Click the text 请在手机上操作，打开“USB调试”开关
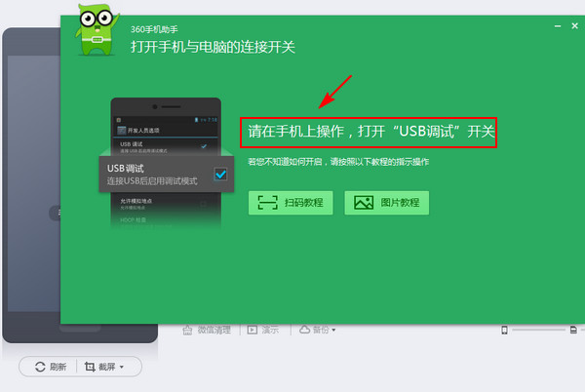585x392 pixels. pyautogui.click(x=371, y=132)
